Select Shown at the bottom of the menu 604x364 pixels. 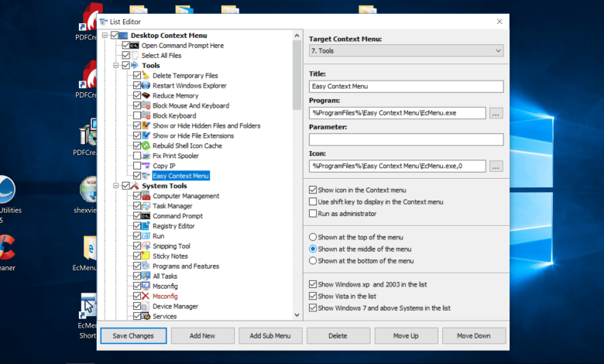tap(313, 261)
